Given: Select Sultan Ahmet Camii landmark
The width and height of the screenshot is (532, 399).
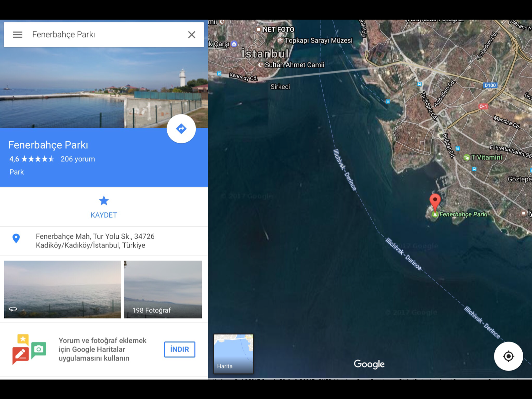Looking at the screenshot, I should 294,65.
